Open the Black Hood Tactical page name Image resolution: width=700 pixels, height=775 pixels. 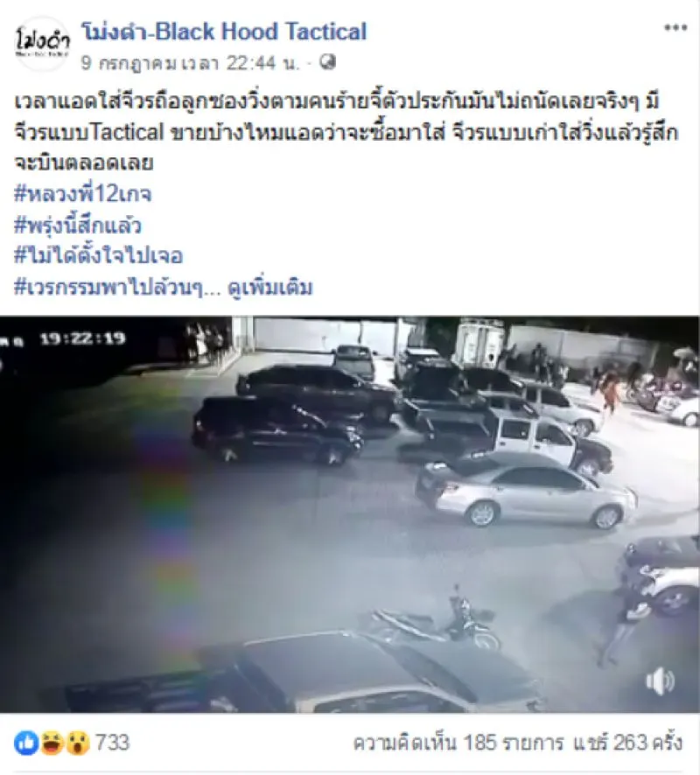point(224,31)
